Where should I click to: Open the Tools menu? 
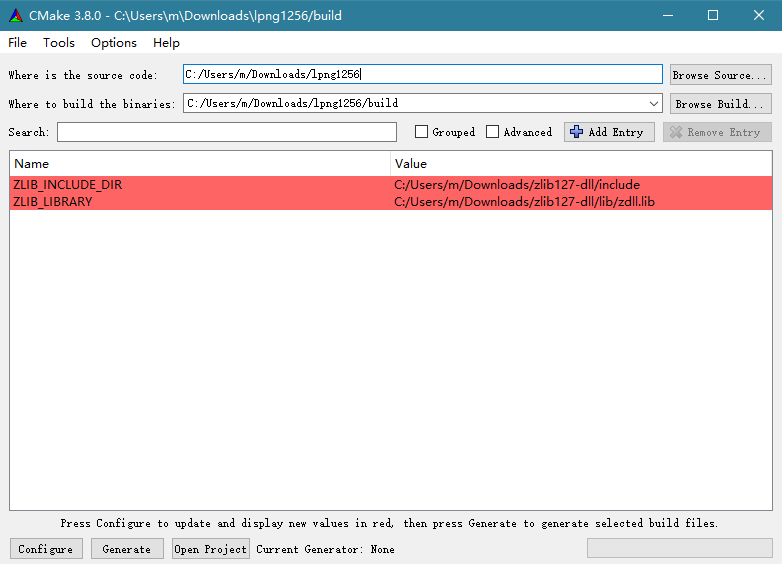pos(59,42)
